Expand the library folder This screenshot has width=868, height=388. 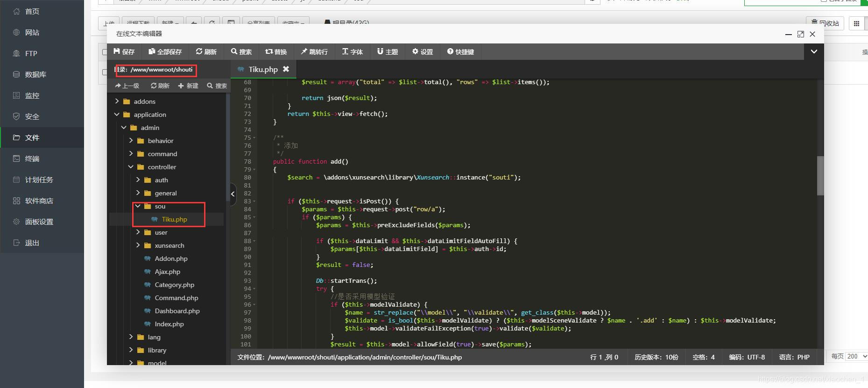tap(131, 350)
